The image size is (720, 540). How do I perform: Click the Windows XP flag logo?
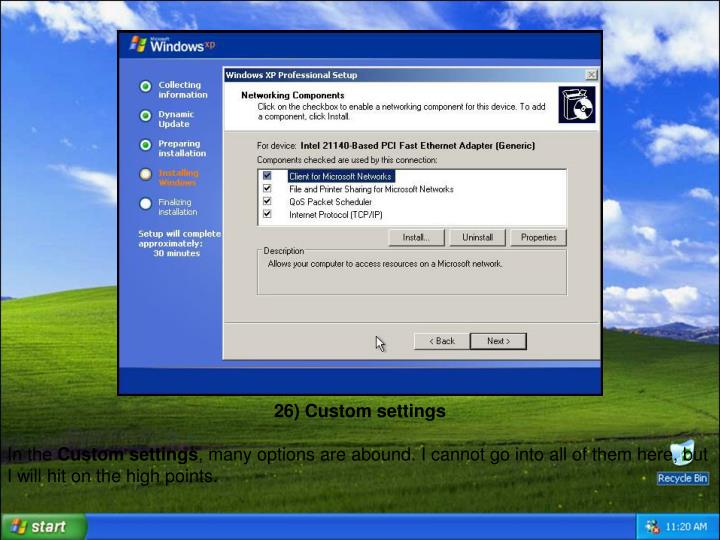(138, 44)
